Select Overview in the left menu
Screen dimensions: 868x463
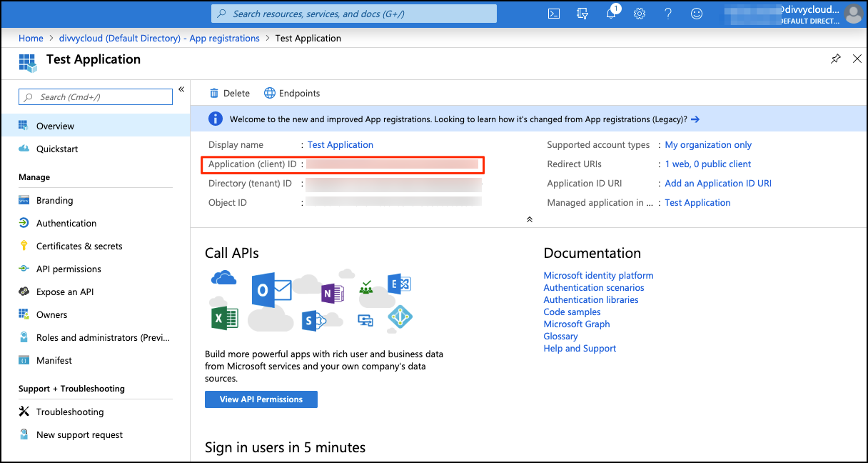pyautogui.click(x=95, y=126)
